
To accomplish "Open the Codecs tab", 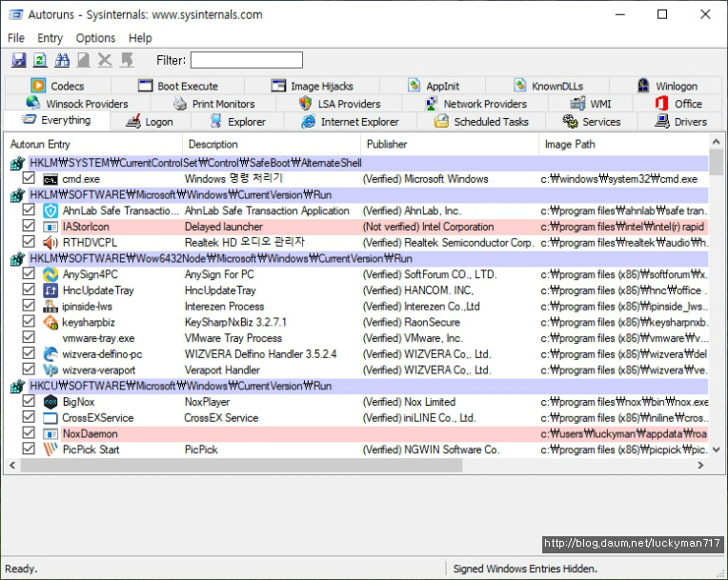I will [x=58, y=87].
